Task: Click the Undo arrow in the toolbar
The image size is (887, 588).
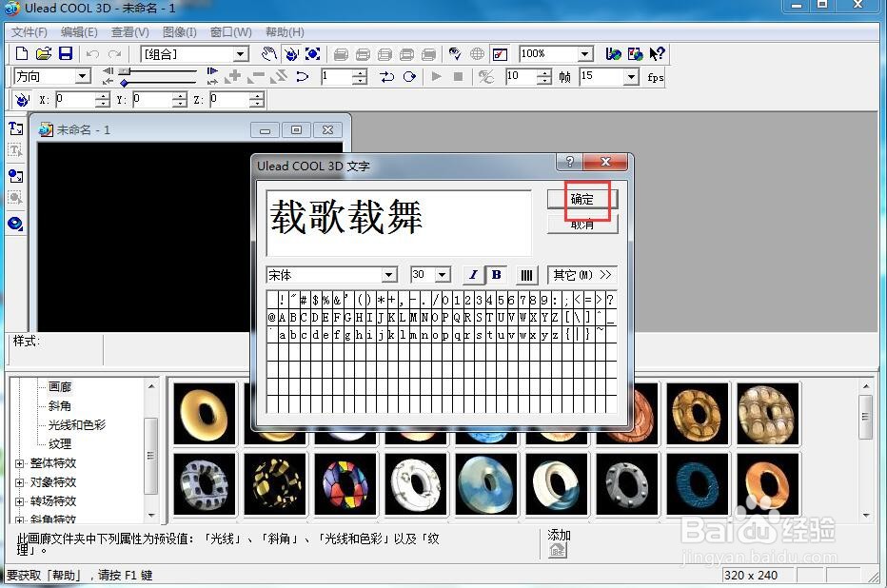Action: point(92,54)
